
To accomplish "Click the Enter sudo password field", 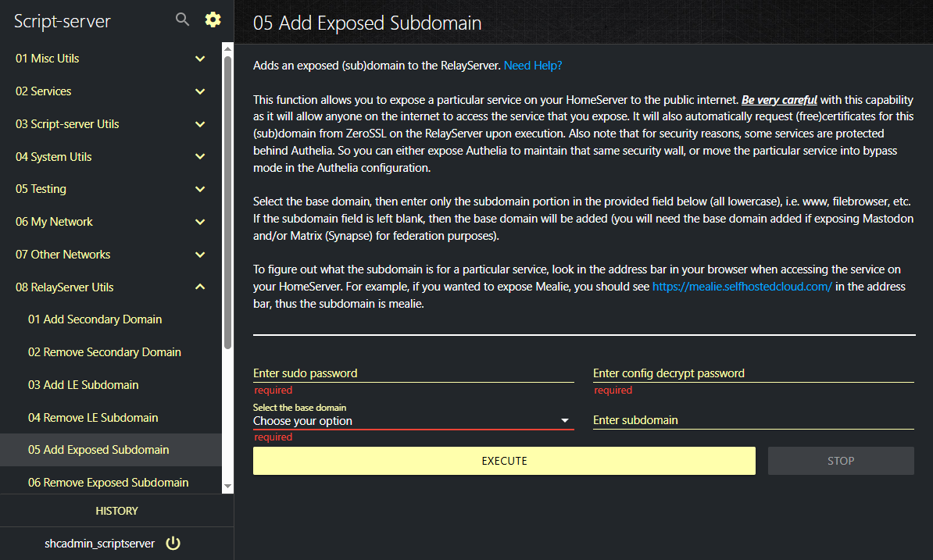I will pyautogui.click(x=413, y=373).
